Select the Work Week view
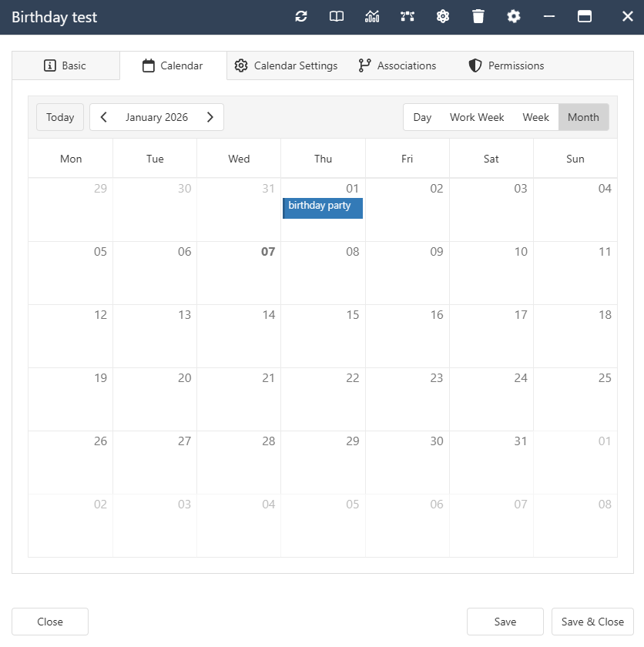Screen dimensions: 644x647 click(x=476, y=117)
